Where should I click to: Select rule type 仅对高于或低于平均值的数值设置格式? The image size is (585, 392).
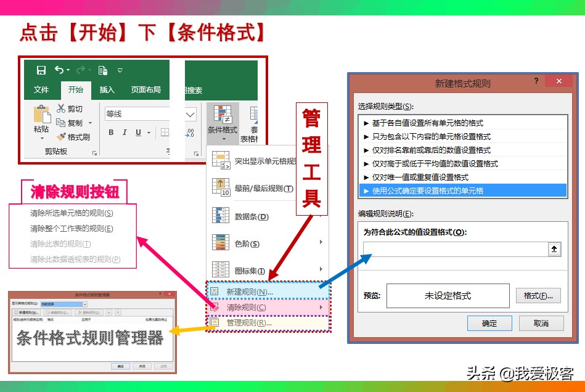pos(462,163)
